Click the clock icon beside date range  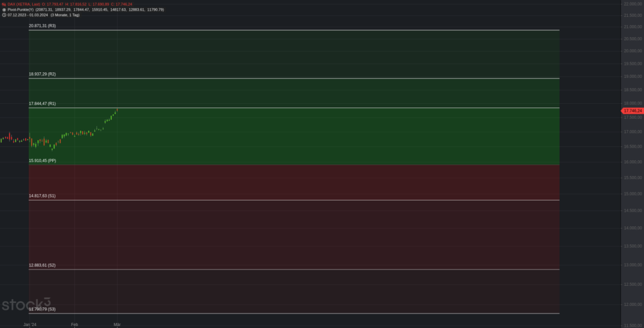point(4,15)
